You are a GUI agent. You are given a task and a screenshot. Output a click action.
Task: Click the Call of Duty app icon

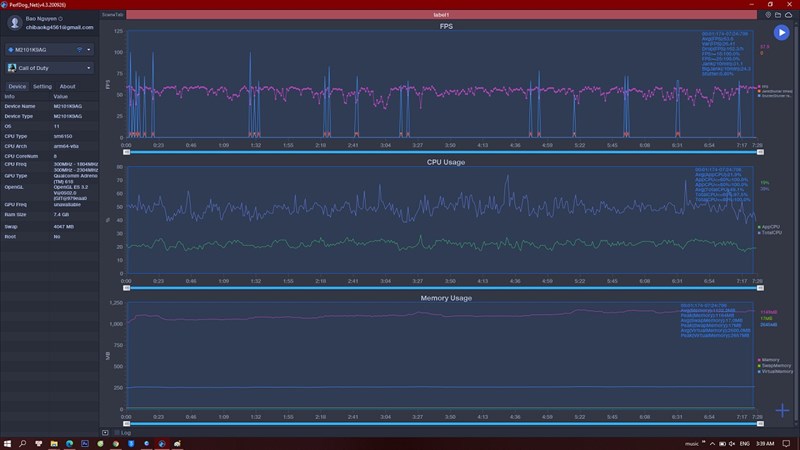click(x=12, y=68)
